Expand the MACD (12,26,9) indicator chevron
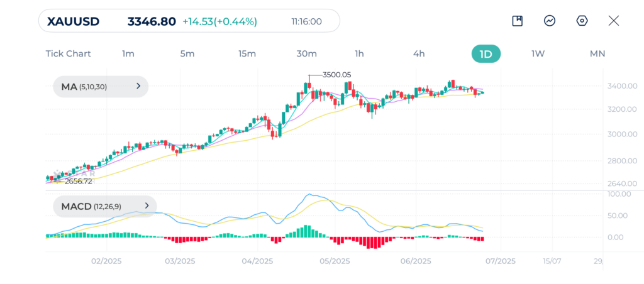Viewport: 644px width, 284px height. [x=147, y=205]
